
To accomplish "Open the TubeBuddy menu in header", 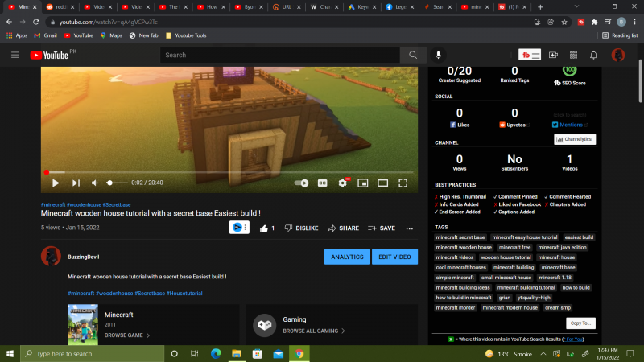I will click(x=530, y=55).
